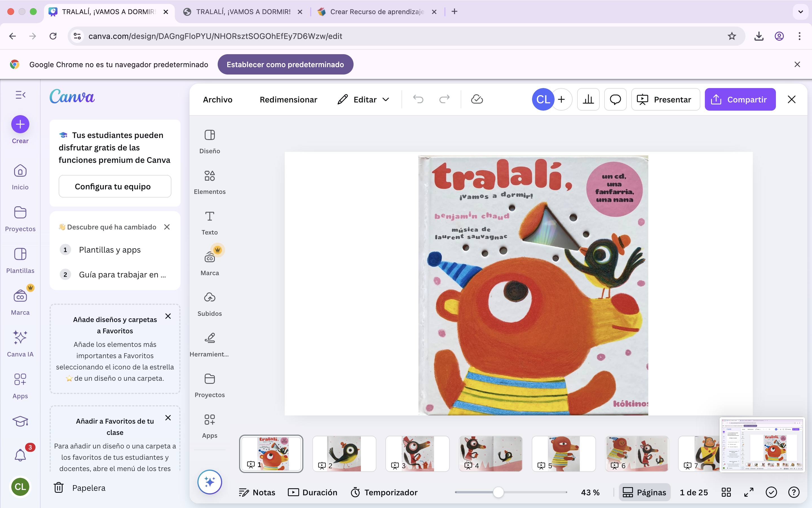Screen dimensions: 812x508
Task: Open Duración settings
Action: (x=313, y=492)
